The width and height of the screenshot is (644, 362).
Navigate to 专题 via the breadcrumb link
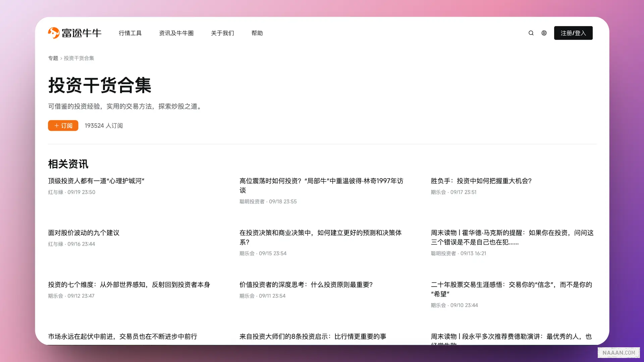point(53,58)
